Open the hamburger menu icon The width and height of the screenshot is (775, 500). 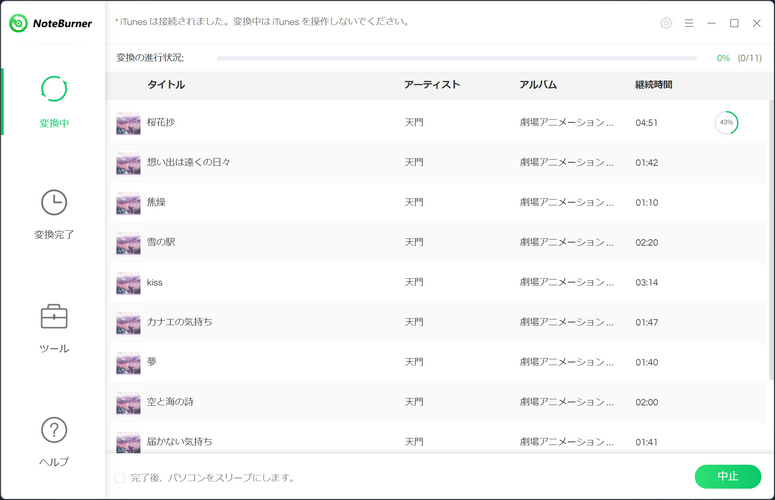tap(689, 23)
